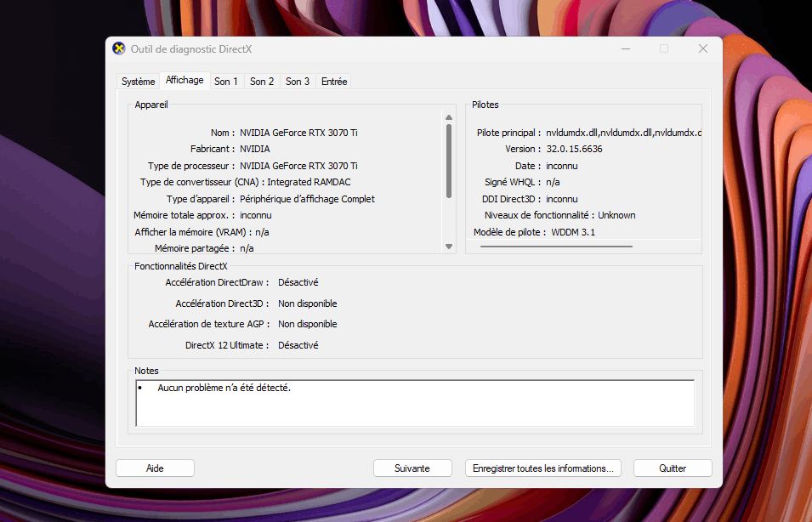This screenshot has width=812, height=522.
Task: Click the Appareil scrollbar down arrow
Action: pos(449,247)
